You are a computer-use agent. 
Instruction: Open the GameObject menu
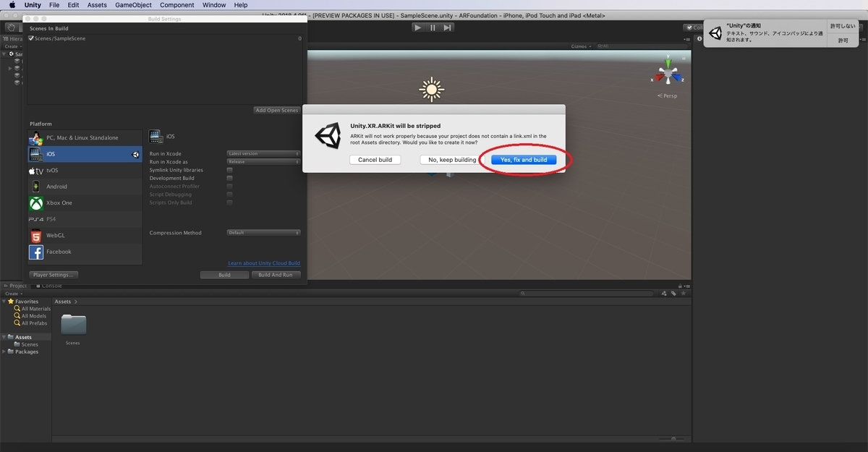pos(133,5)
